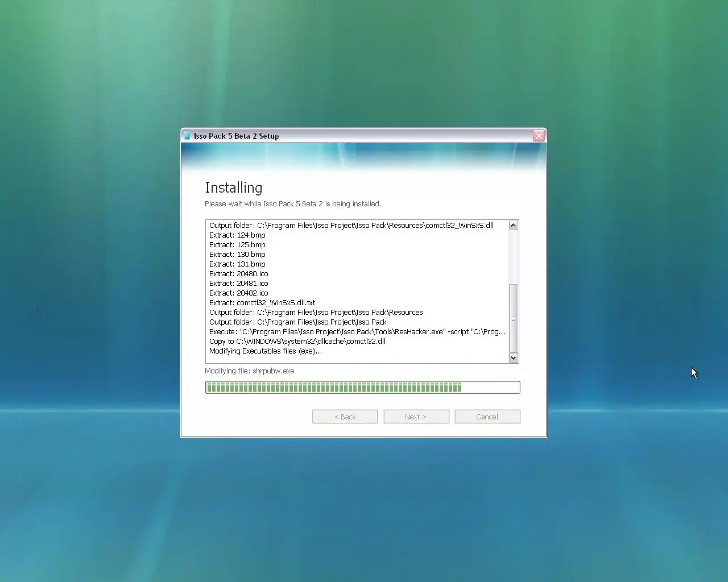Click the install log scrollbar thumb
The image size is (728, 582).
coord(513,318)
